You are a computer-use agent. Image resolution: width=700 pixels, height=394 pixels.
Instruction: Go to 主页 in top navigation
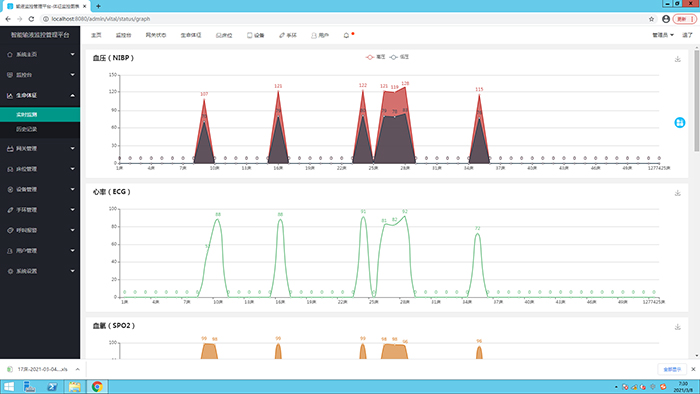[x=96, y=35]
